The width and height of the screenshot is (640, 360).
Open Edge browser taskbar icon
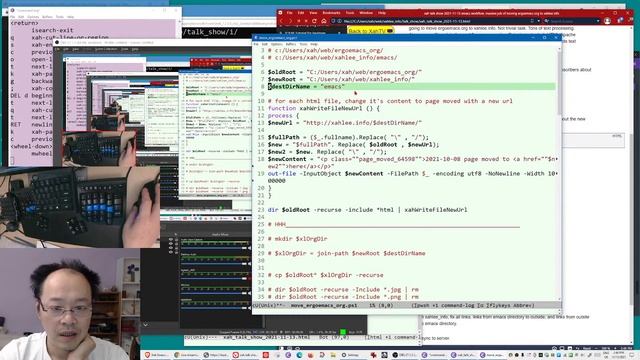click(299, 355)
